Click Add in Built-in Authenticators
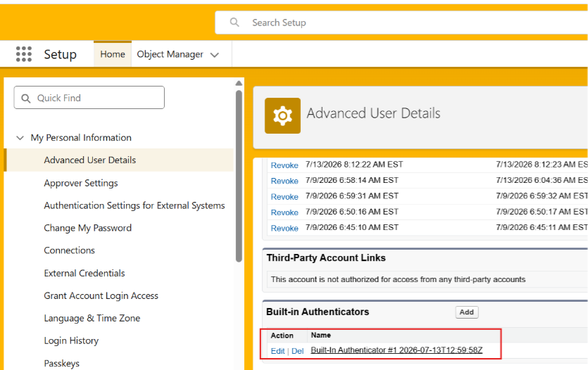This screenshot has width=588, height=370. pyautogui.click(x=466, y=312)
